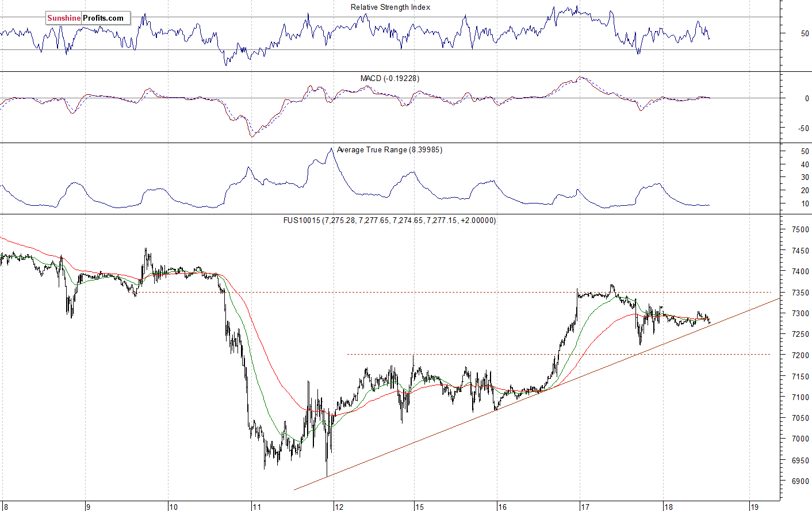
Task: Click the RSI axis value 50
Action: pyautogui.click(x=805, y=34)
